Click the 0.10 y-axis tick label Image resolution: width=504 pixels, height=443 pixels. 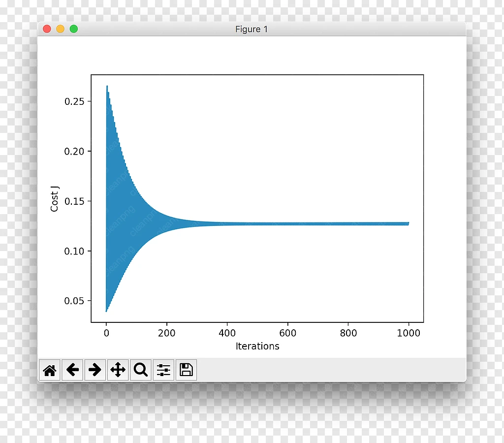(74, 251)
